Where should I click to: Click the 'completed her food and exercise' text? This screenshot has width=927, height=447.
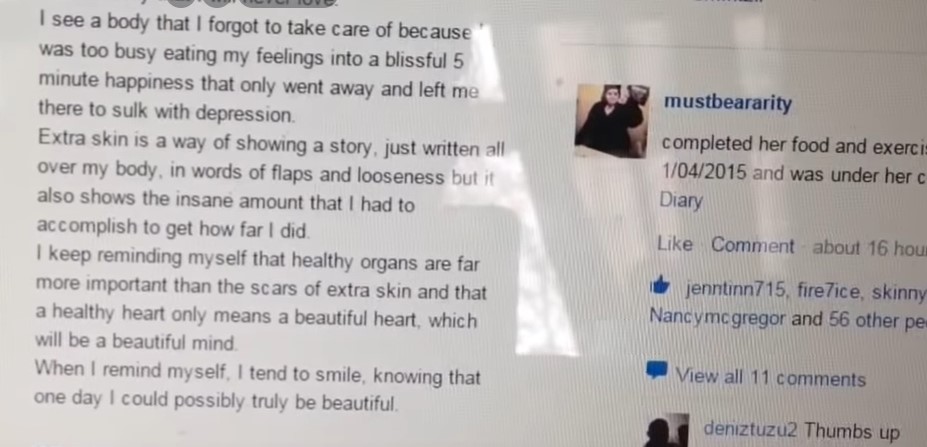[794, 145]
